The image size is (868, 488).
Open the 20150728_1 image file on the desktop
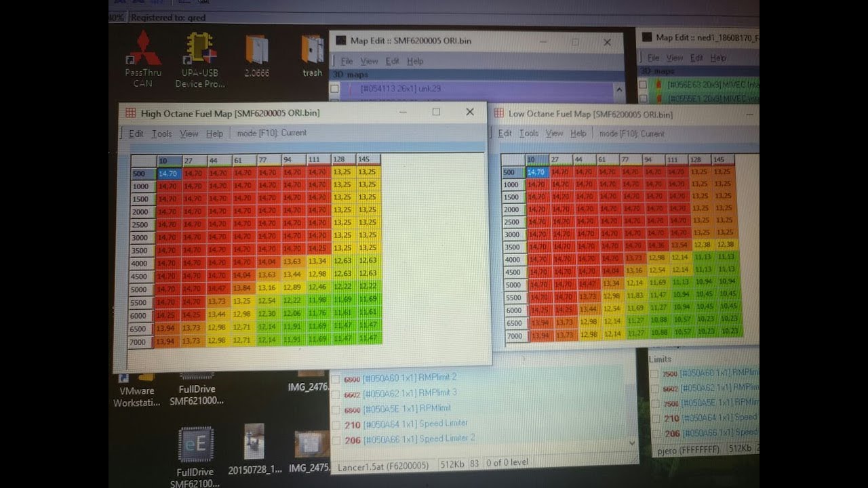tap(254, 449)
